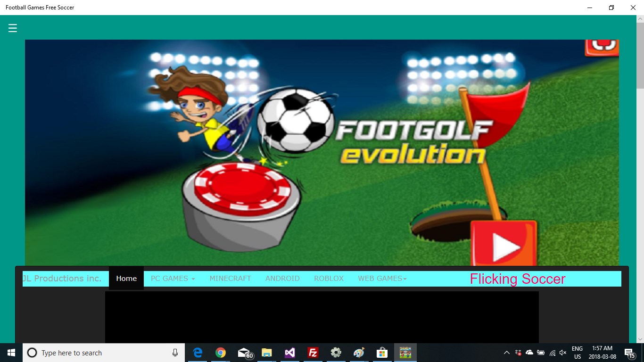
Task: Click the Football Games app taskbar icon
Action: tap(405, 353)
